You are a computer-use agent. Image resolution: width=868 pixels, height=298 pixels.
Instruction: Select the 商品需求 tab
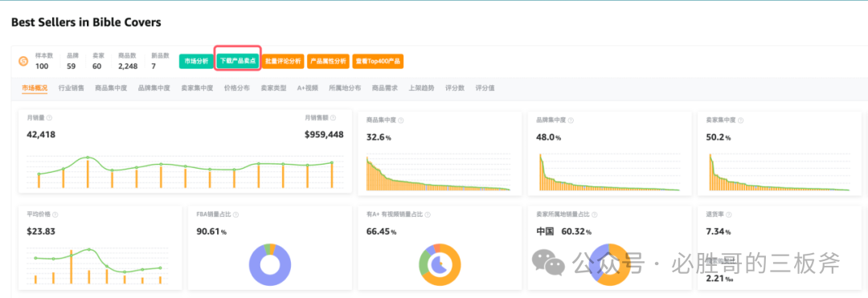385,88
